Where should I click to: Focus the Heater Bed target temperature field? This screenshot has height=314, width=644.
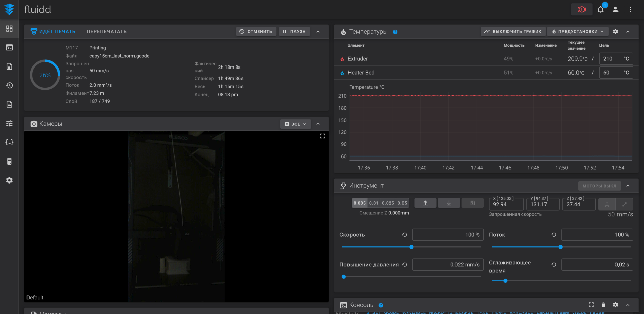(x=616, y=73)
